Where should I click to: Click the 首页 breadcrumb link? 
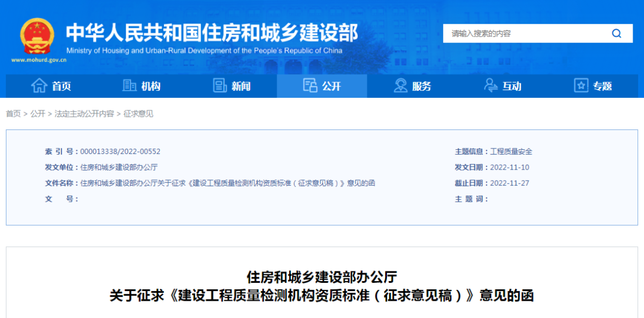[x=13, y=114]
